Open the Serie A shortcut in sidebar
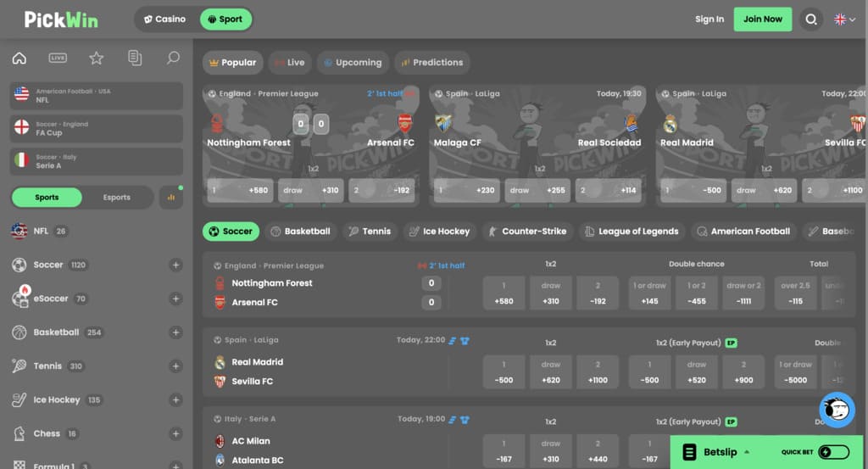The height and width of the screenshot is (469, 868). click(97, 161)
